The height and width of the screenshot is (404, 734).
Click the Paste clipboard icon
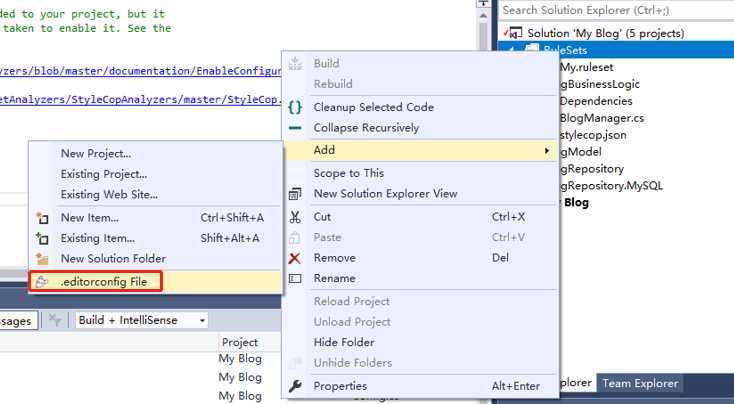[295, 237]
